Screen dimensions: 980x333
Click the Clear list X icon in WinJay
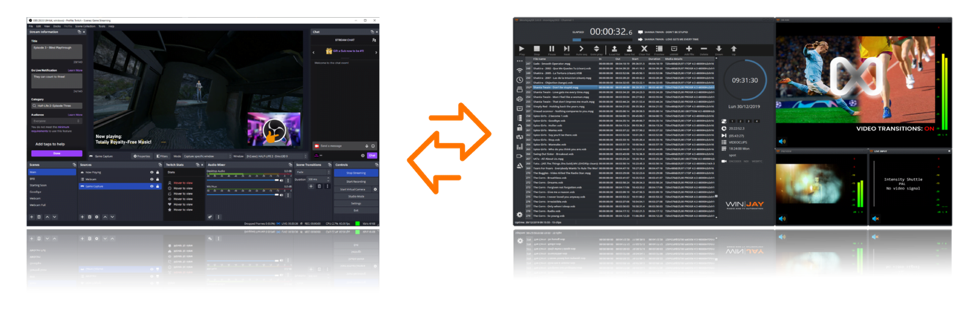pos(644,48)
